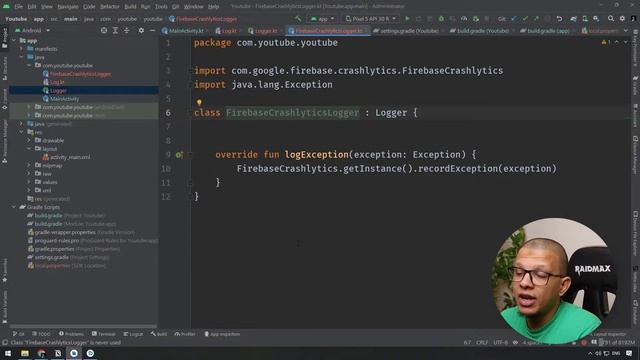Collapse the res folder
This screenshot has height=360, width=640.
[x=21, y=132]
